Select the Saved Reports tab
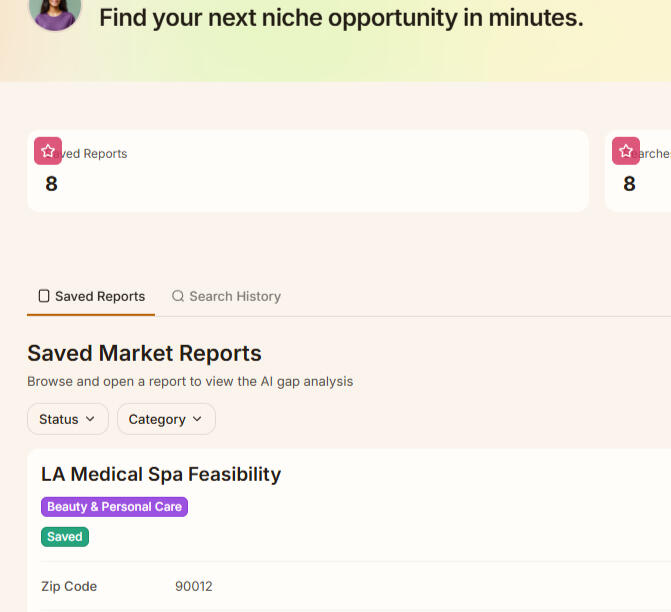 pos(91,296)
